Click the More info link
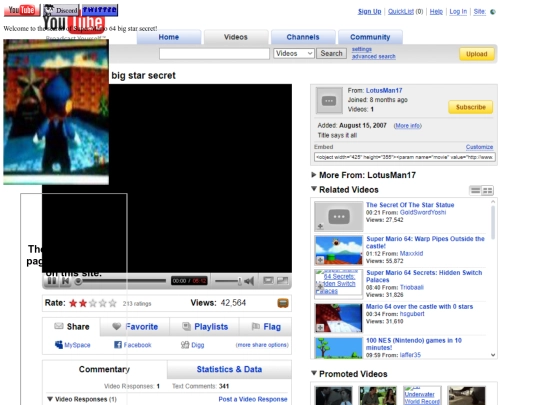Viewport: 540px width, 405px height. 408,126
